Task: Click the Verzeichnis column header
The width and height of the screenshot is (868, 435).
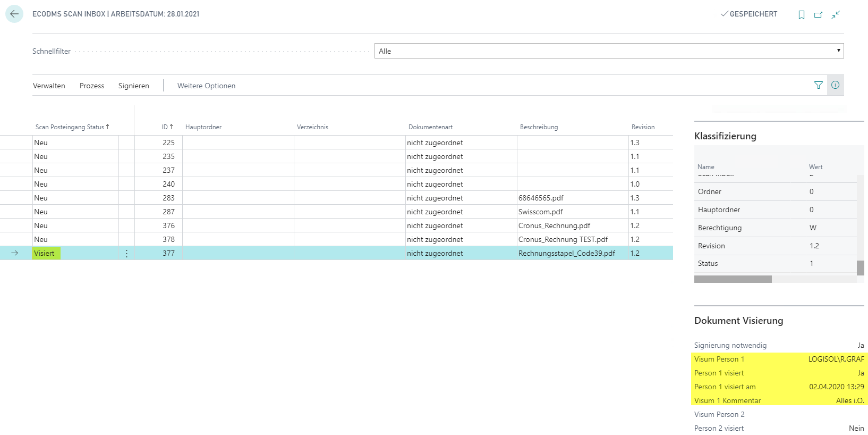Action: [x=312, y=127]
